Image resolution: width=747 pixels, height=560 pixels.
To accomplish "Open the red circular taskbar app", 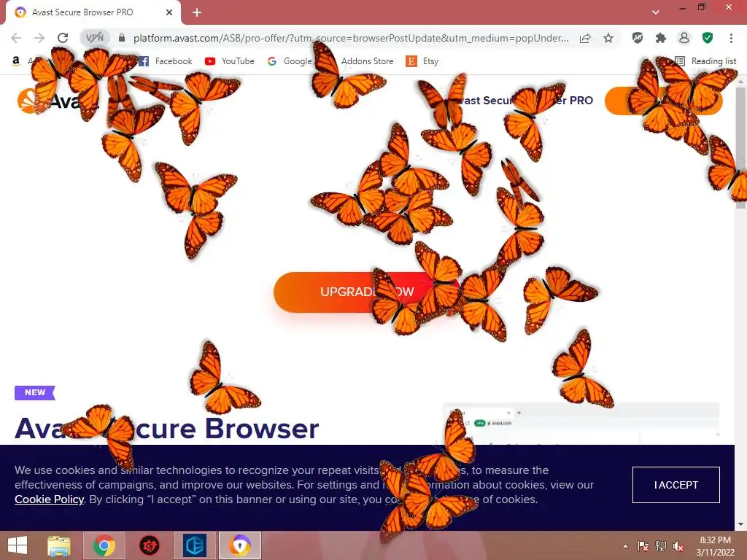I will 149,545.
